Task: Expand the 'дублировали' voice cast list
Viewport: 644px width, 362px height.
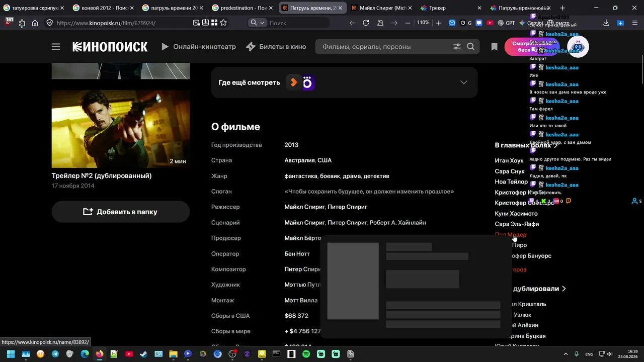Action: 540,289
